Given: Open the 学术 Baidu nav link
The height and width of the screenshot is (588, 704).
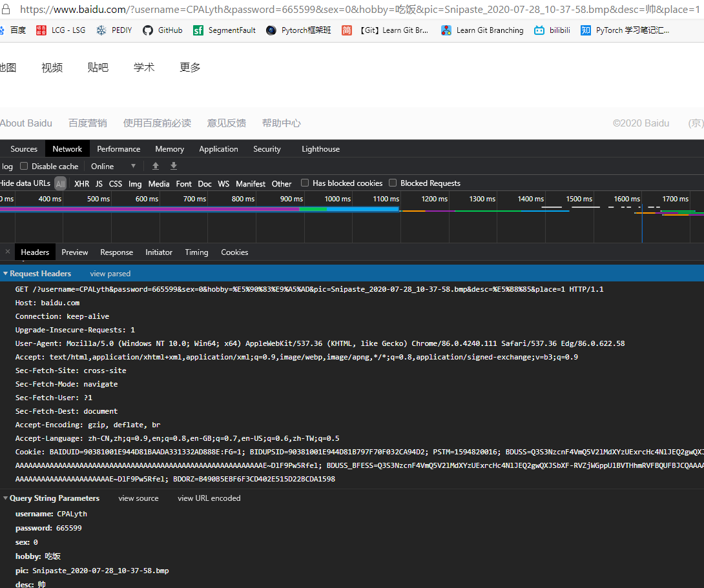Looking at the screenshot, I should click(x=144, y=67).
